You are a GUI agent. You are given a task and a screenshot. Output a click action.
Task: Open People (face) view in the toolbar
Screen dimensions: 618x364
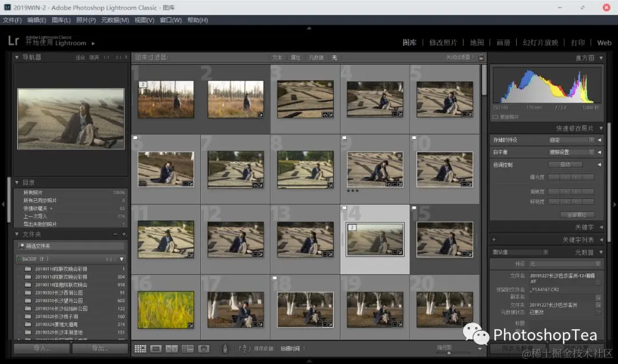click(x=203, y=349)
